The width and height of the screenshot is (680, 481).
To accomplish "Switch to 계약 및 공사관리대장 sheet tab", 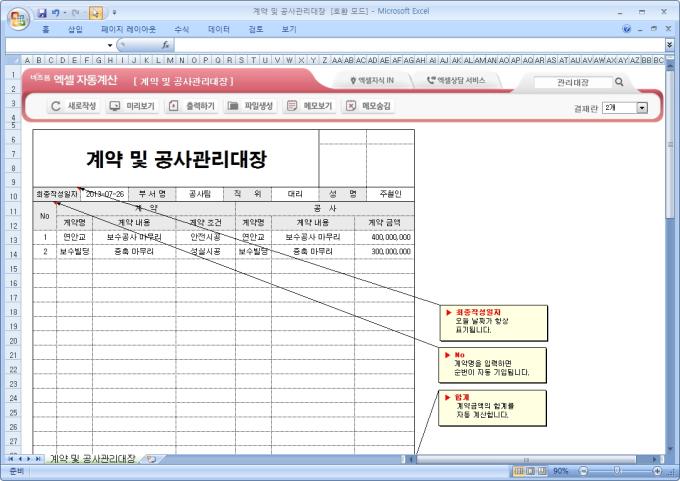I will pos(93,458).
